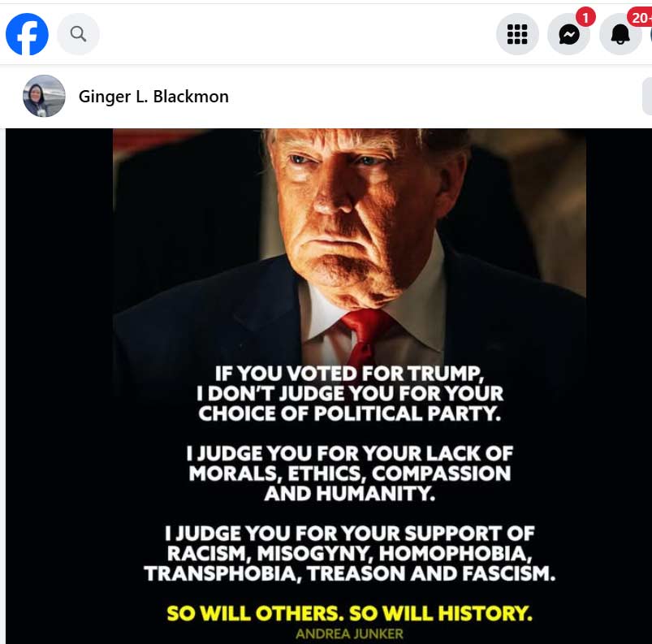Click the yellow 'SO WILL OTHERS' text
This screenshot has height=644, width=652.
pyautogui.click(x=254, y=613)
